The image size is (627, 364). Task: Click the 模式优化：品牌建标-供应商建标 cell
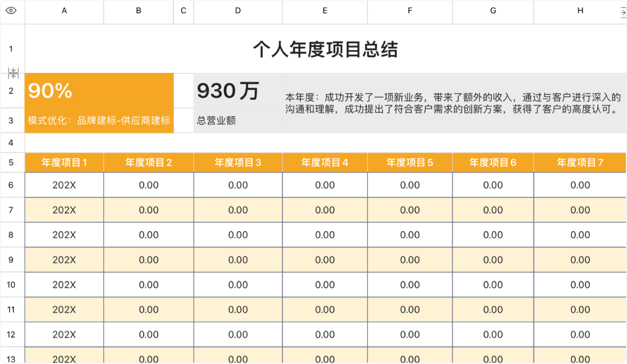[x=99, y=121]
